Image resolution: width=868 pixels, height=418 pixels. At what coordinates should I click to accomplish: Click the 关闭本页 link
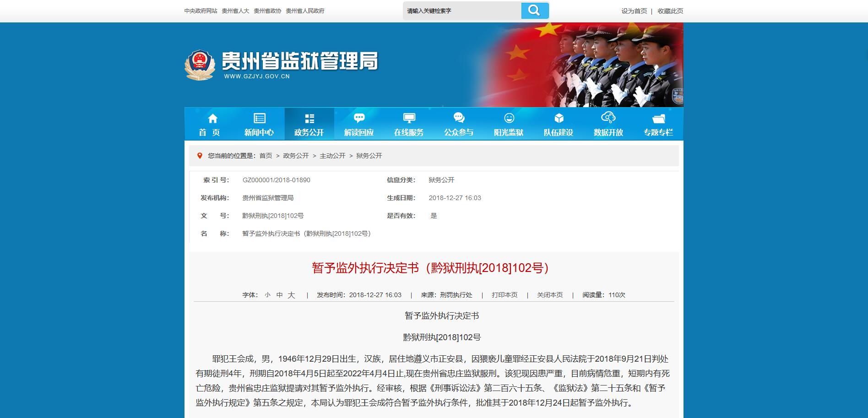click(550, 295)
